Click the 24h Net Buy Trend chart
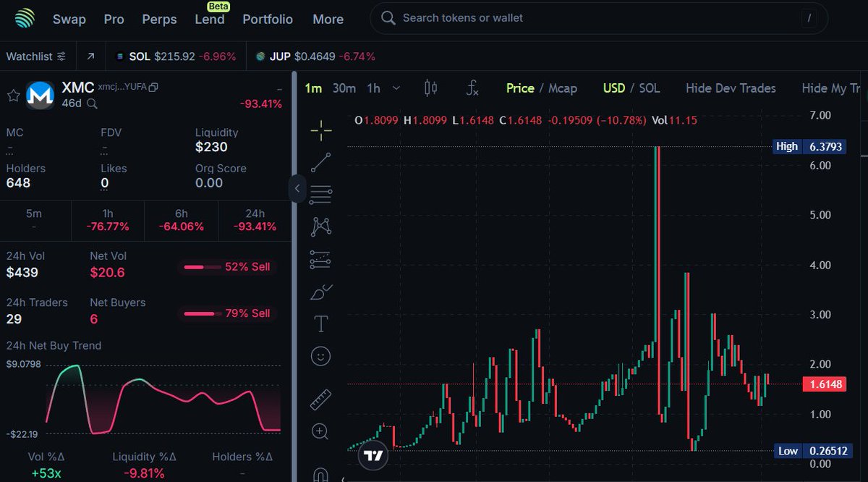Screen dimensions: 868x482 163,399
